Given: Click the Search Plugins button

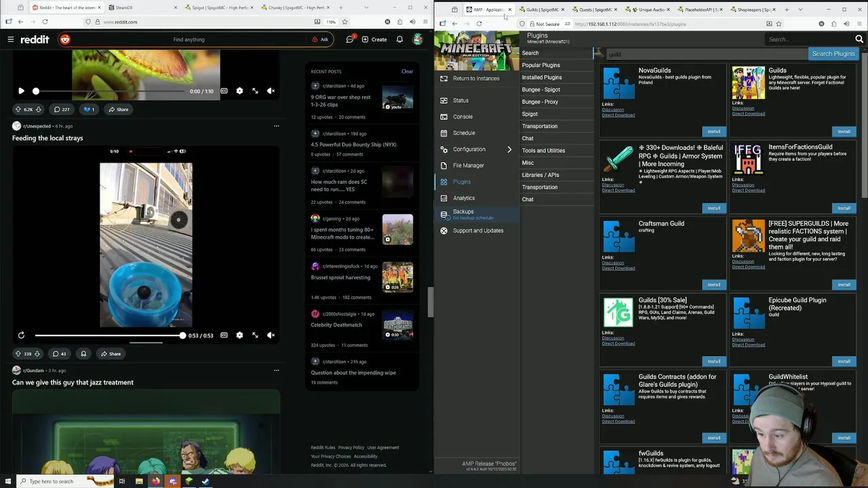Looking at the screenshot, I should click(833, 54).
